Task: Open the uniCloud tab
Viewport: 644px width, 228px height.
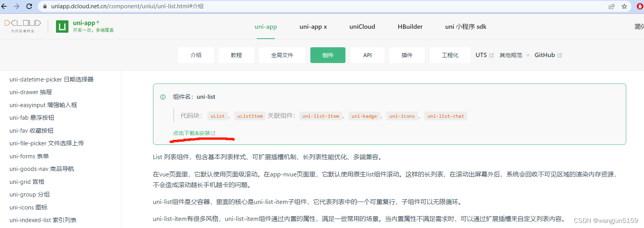Action: tap(362, 27)
